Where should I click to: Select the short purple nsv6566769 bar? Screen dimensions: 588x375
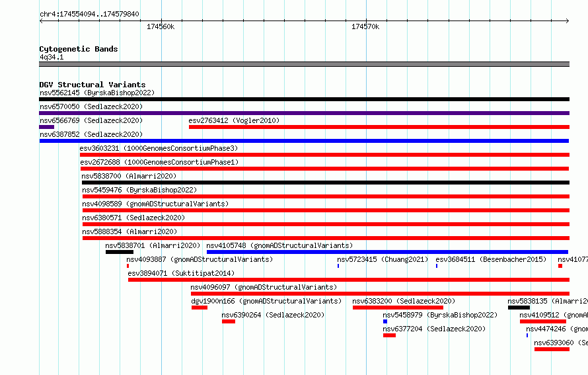click(46, 127)
